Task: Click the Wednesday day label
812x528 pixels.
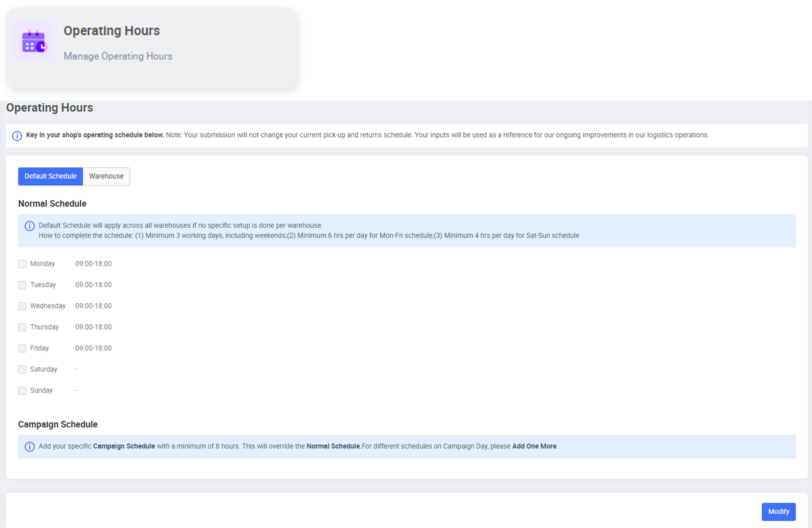Action: pyautogui.click(x=48, y=306)
